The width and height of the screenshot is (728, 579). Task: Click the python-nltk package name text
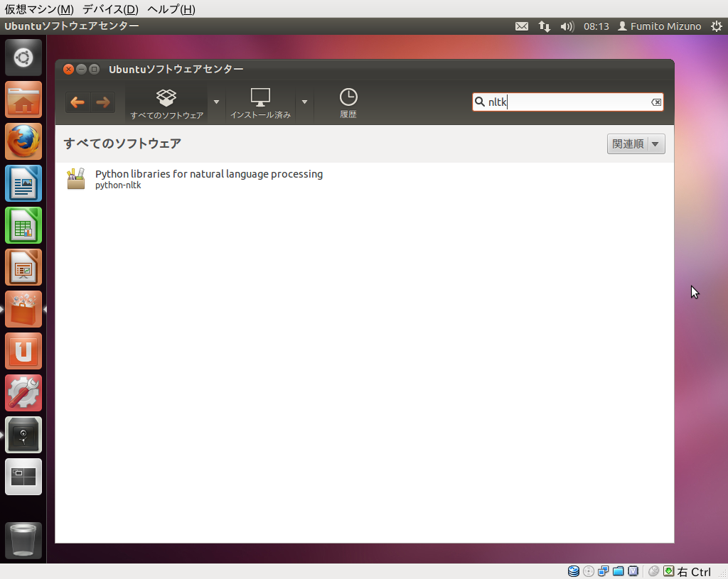[118, 185]
